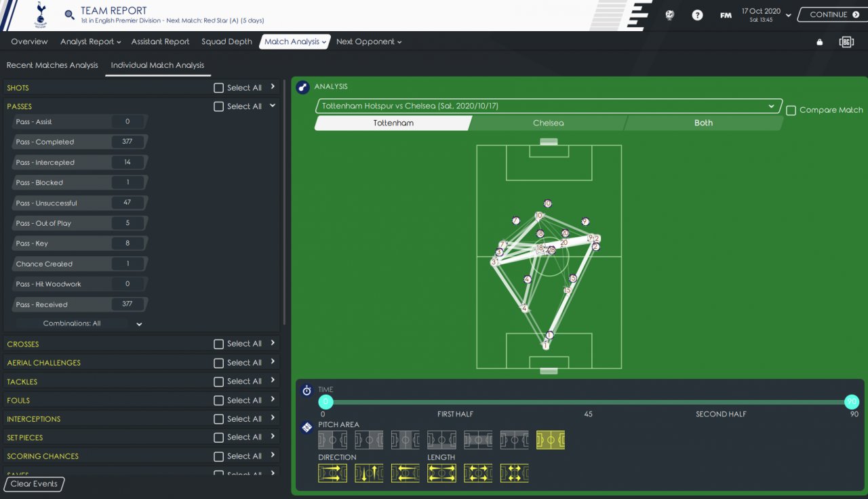Toggle sideways pass direction filter

coord(369,473)
